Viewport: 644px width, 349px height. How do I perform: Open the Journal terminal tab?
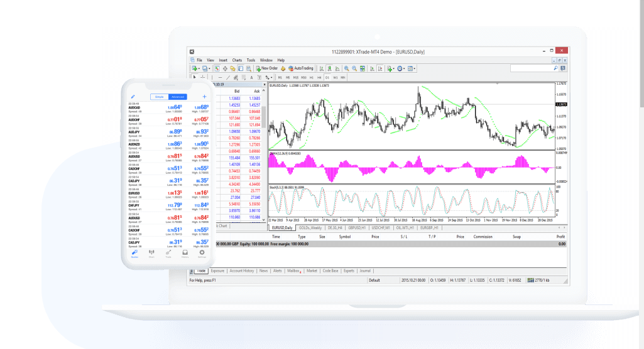[365, 271]
